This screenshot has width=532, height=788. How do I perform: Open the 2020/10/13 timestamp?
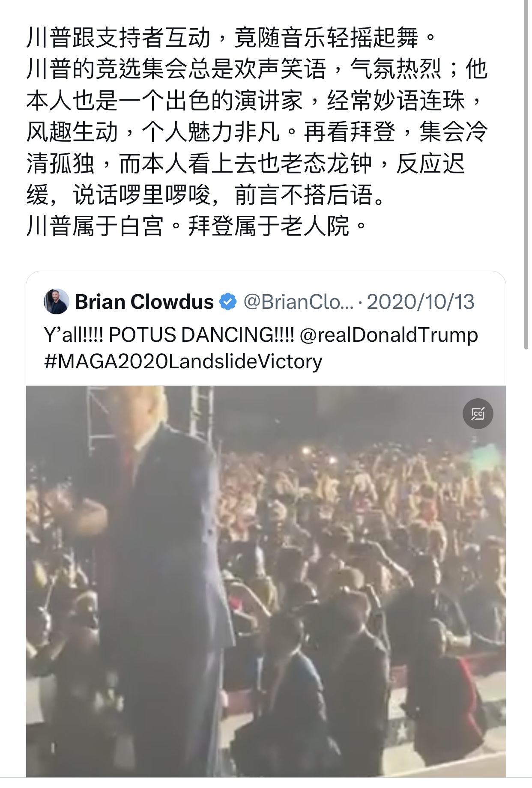(421, 301)
